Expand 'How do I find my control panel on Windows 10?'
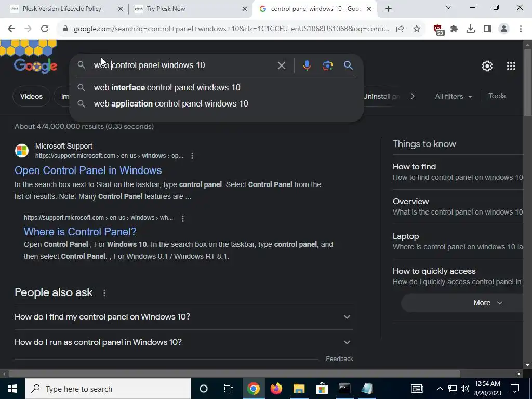The height and width of the screenshot is (399, 532). tap(183, 317)
